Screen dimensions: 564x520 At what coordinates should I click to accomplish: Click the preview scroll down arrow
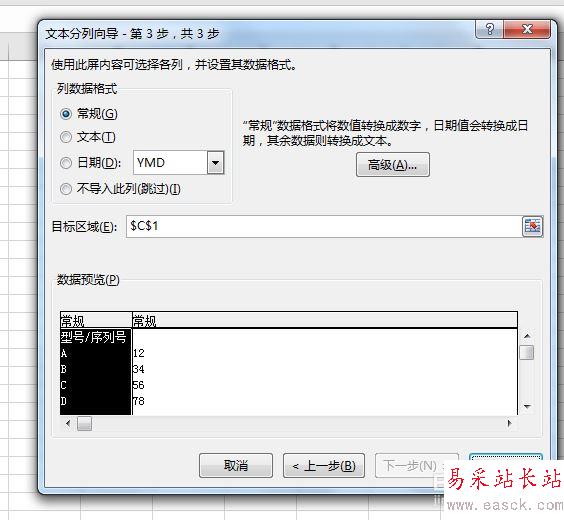(x=527, y=407)
